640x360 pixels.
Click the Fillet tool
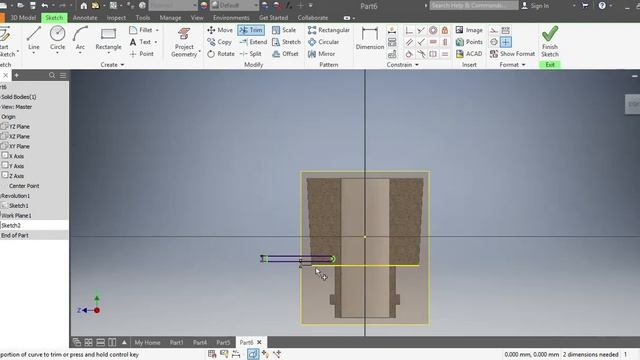[141, 30]
